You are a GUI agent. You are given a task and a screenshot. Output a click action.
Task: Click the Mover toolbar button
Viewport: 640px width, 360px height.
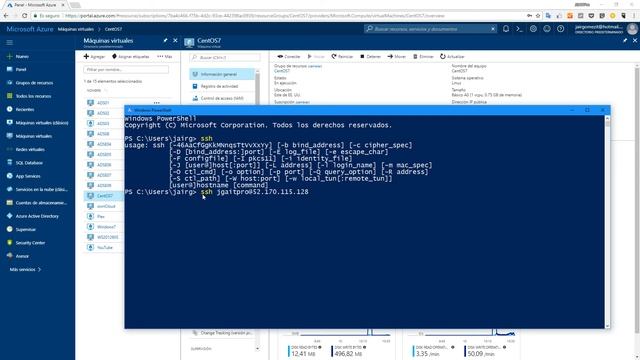click(x=397, y=56)
